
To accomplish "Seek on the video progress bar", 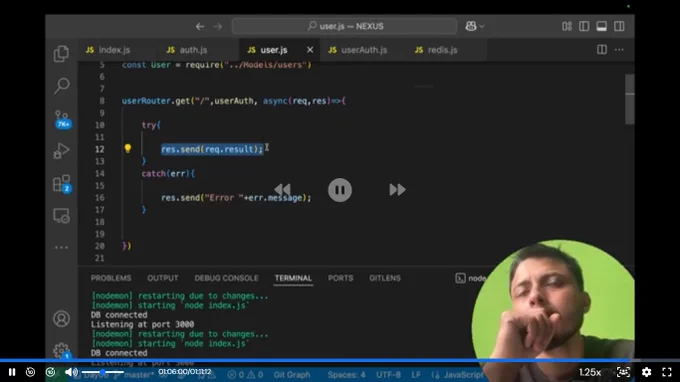I will [340, 360].
